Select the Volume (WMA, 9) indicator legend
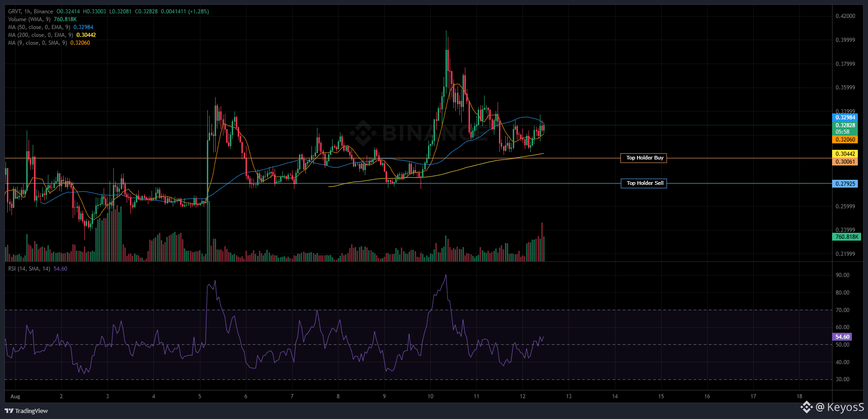 pos(29,19)
